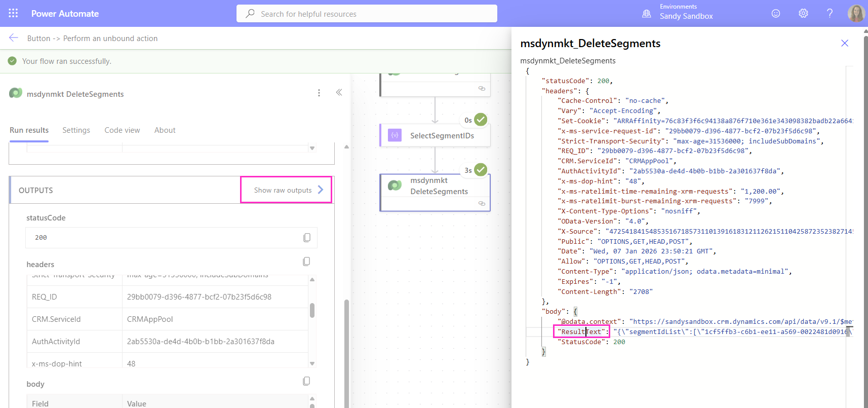Open the Code view tab
The width and height of the screenshot is (868, 408).
point(122,130)
